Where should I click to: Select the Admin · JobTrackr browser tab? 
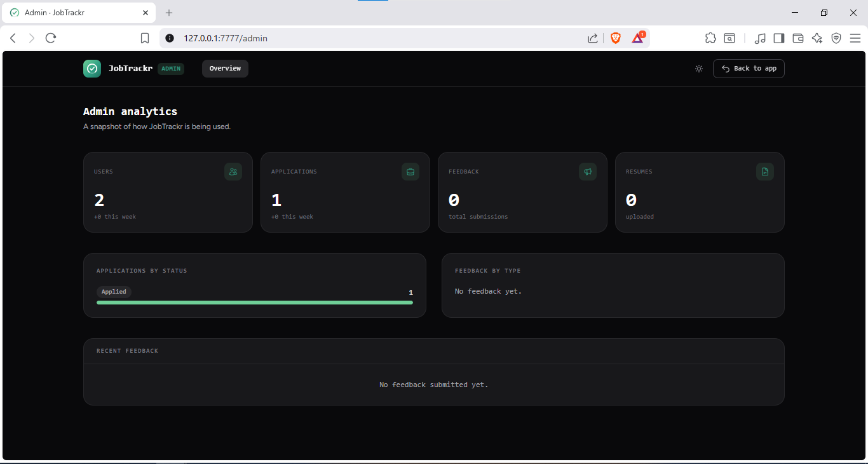pyautogui.click(x=79, y=13)
